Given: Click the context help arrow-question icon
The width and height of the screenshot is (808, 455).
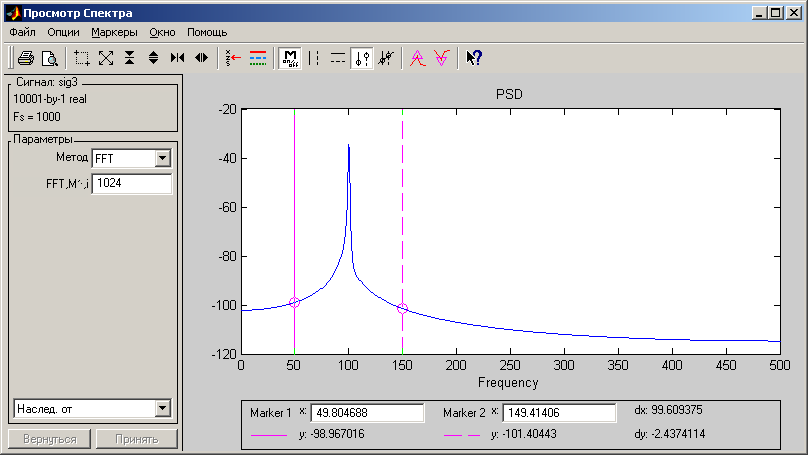Looking at the screenshot, I should pos(474,58).
